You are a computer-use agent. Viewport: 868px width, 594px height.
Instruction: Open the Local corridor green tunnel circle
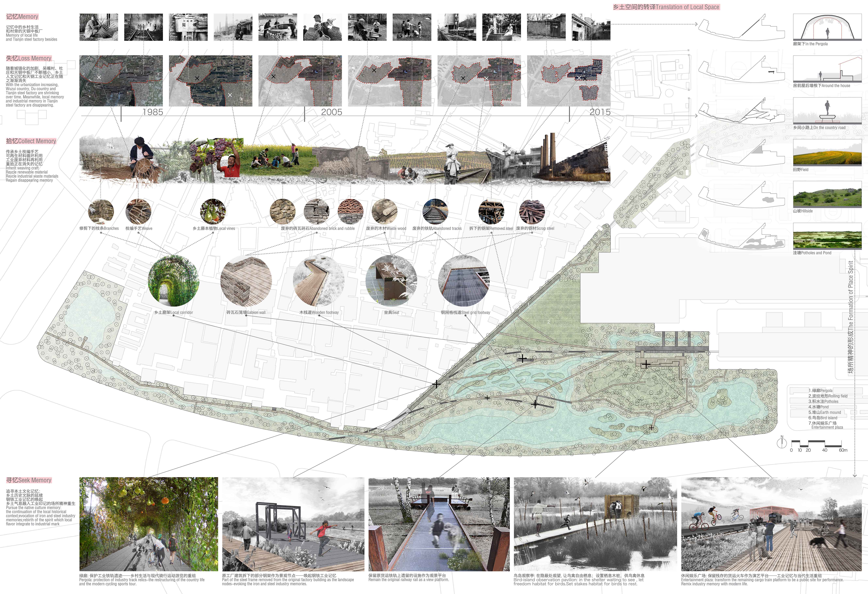tap(173, 281)
